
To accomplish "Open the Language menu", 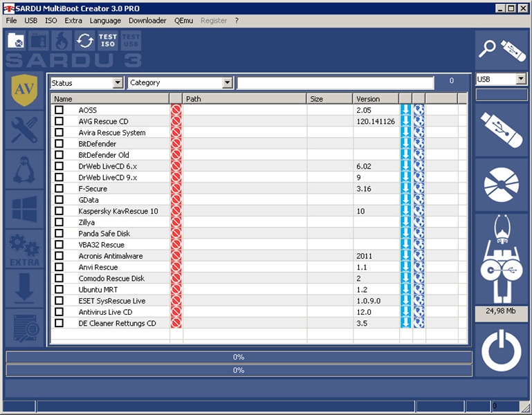I will coord(105,20).
